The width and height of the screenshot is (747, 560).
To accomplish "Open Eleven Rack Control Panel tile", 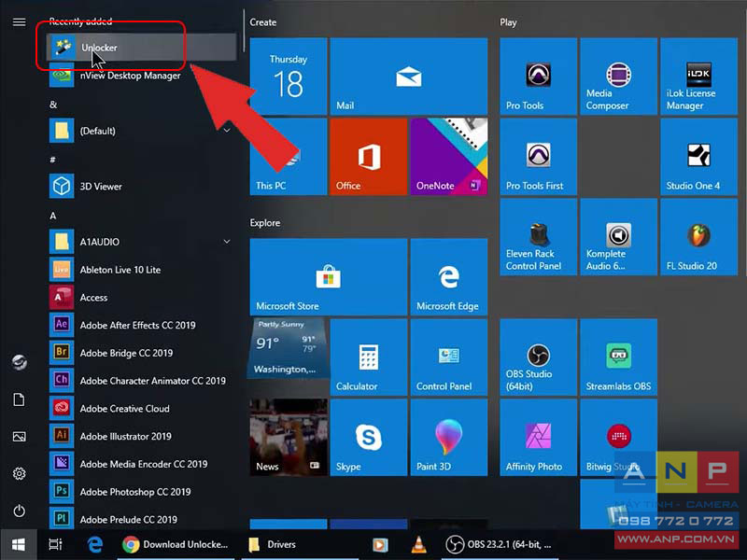I will [539, 237].
